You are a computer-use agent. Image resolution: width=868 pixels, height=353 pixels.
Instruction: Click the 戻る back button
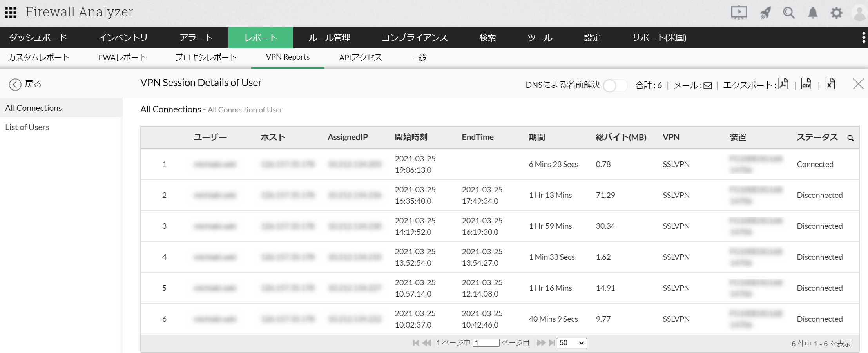tap(25, 84)
